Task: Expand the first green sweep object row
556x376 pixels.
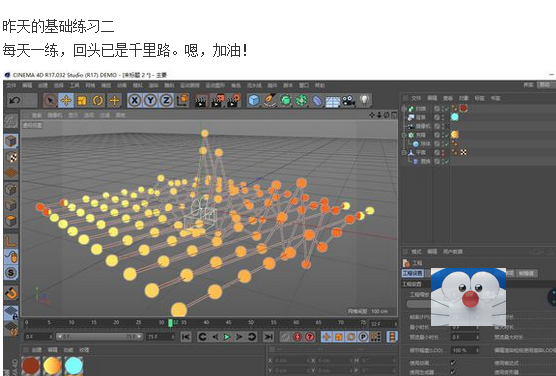Action: [x=404, y=109]
